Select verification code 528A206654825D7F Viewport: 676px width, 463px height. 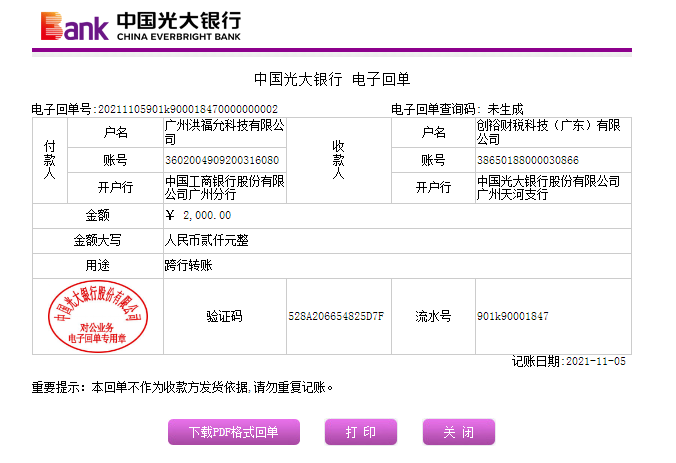click(x=336, y=316)
